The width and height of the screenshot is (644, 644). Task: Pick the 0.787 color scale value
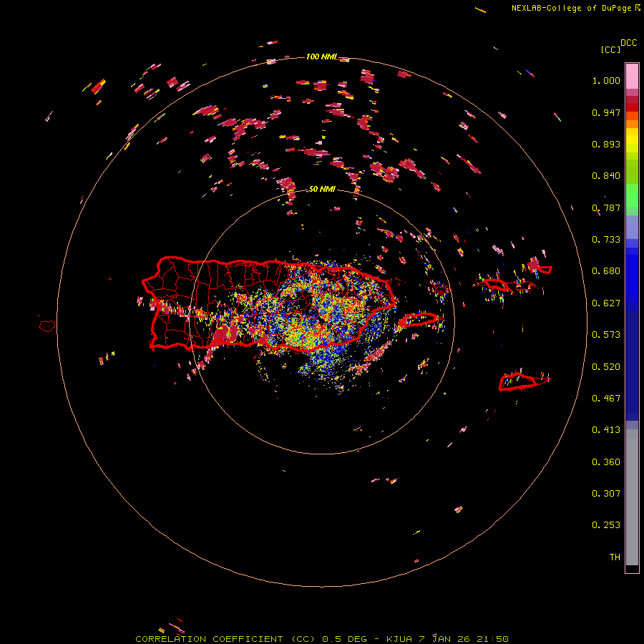coord(606,208)
